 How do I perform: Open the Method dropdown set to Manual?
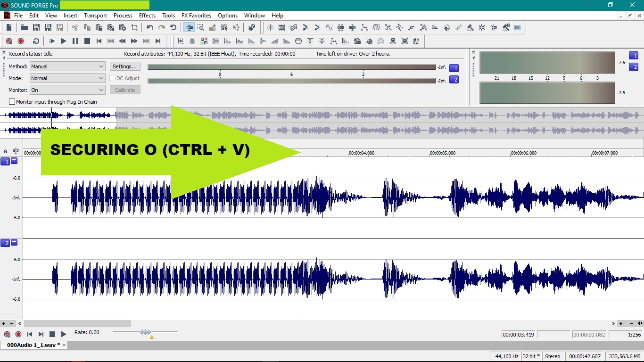pos(67,66)
